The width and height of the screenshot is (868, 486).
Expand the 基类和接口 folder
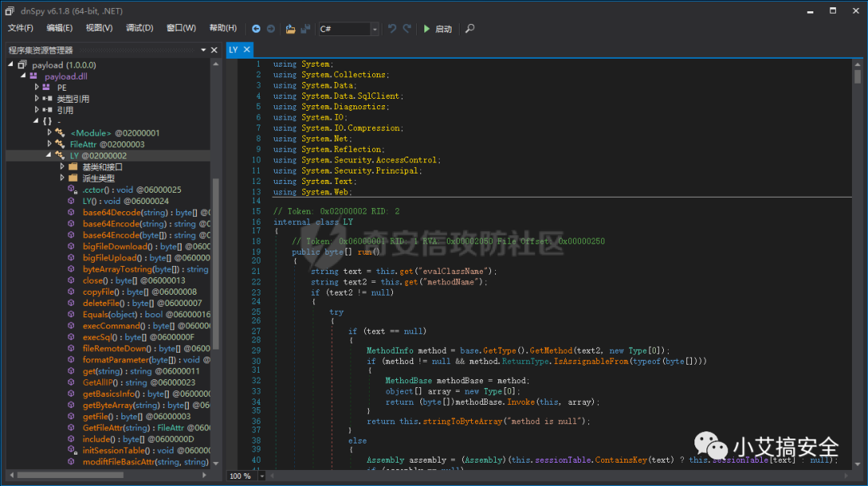(x=62, y=166)
